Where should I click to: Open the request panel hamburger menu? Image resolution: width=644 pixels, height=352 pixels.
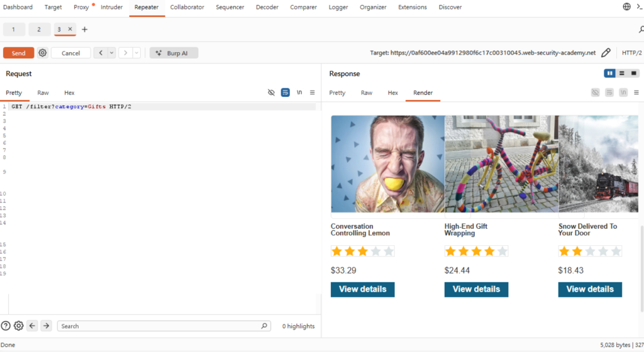click(312, 92)
